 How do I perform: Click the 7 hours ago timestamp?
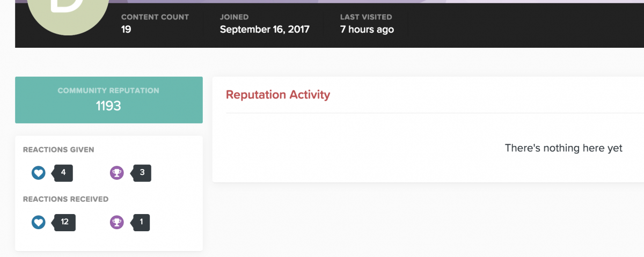(x=367, y=30)
